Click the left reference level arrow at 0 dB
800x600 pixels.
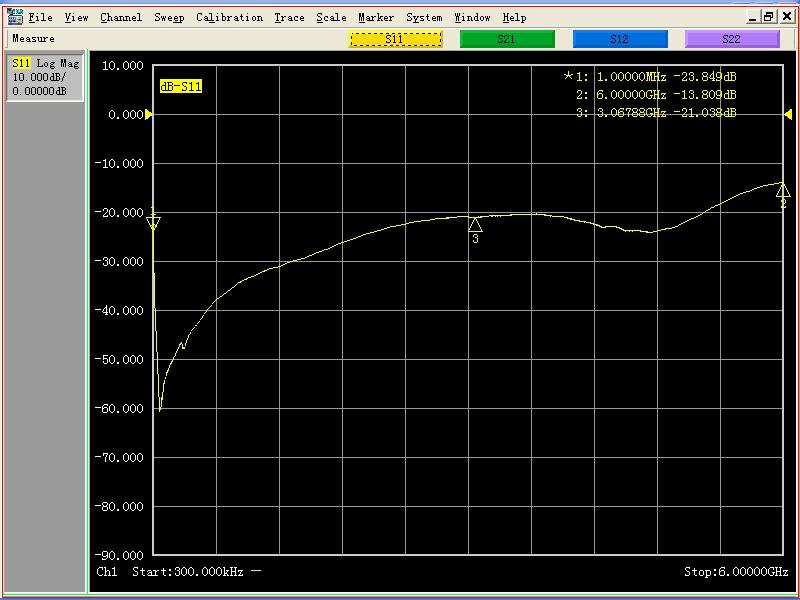tap(148, 114)
